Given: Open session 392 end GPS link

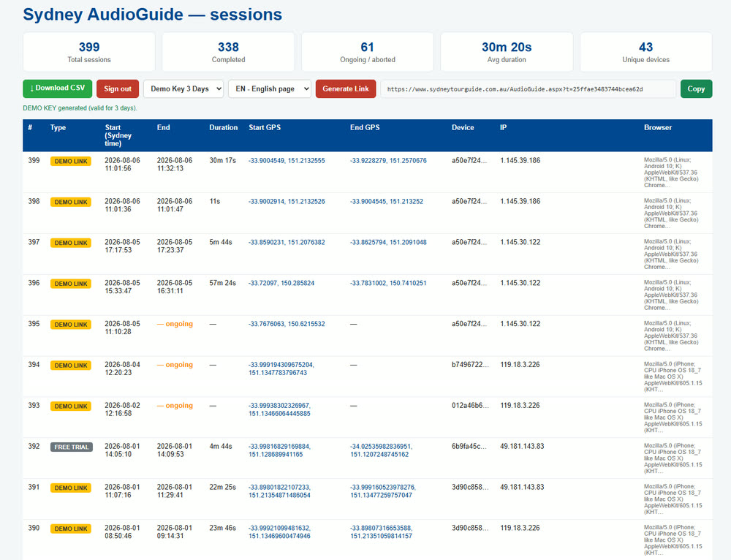Looking at the screenshot, I should 381,450.
